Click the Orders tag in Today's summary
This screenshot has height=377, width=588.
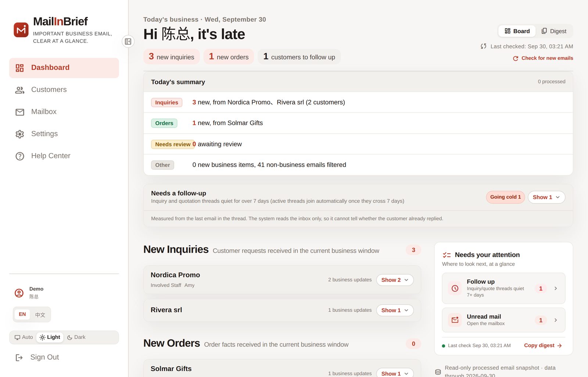(164, 123)
